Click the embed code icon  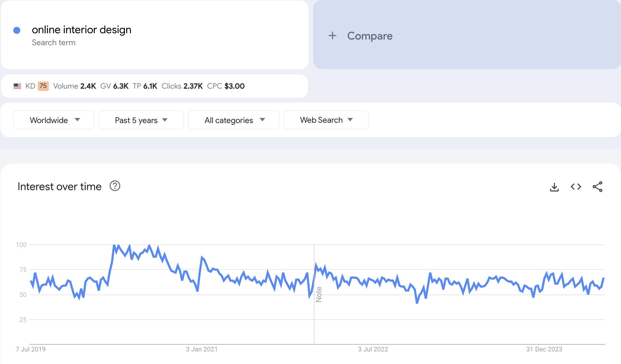coord(576,187)
